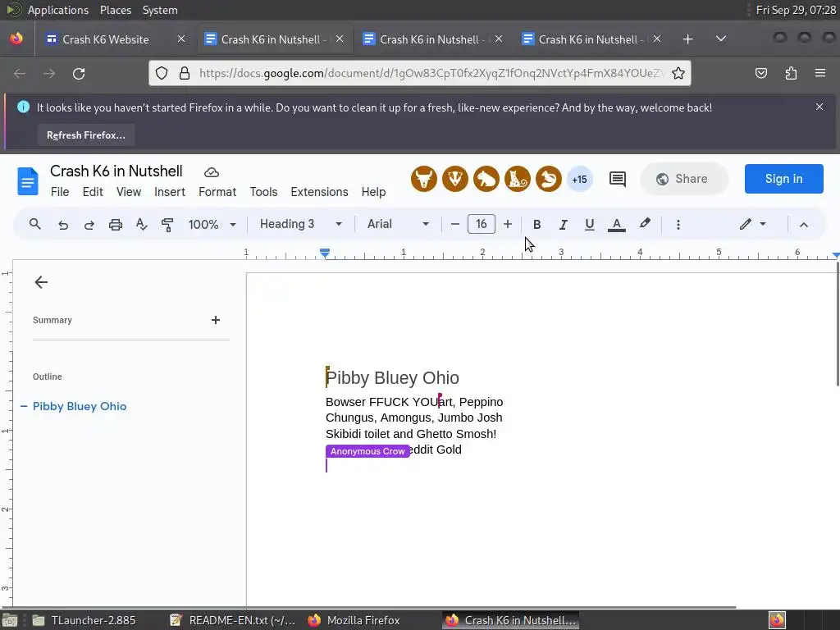Open the Edit menu
The width and height of the screenshot is (840, 630).
pos(93,192)
